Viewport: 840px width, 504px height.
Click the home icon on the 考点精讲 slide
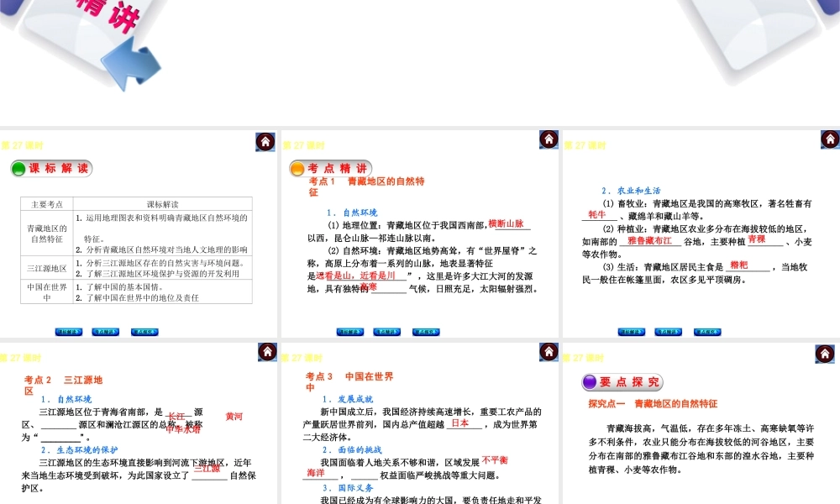[549, 139]
